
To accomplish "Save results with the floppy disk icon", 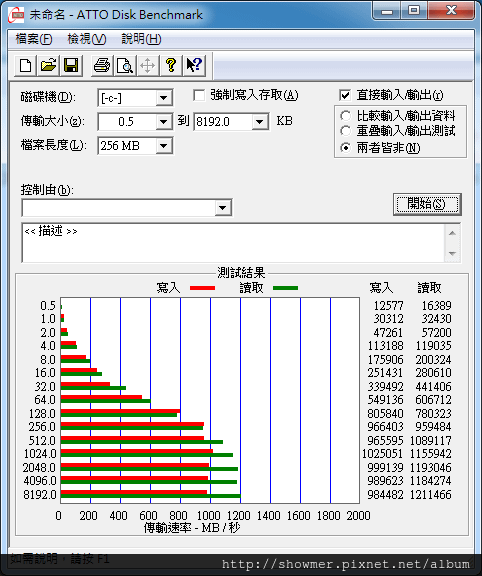I will pyautogui.click(x=71, y=66).
